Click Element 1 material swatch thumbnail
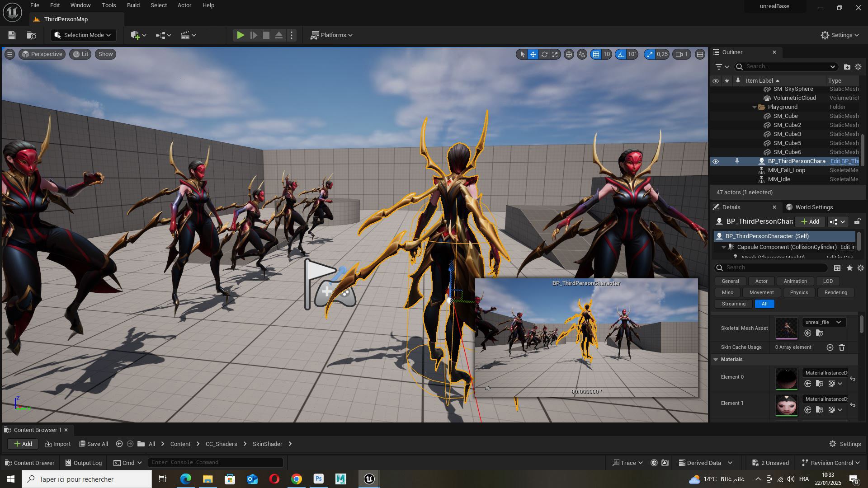 [x=787, y=405]
